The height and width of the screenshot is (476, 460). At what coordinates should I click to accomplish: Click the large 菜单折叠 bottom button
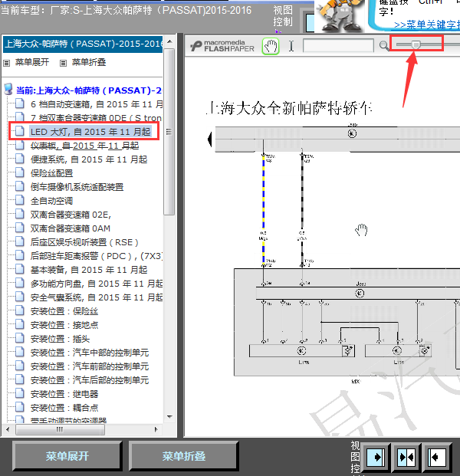184,456
